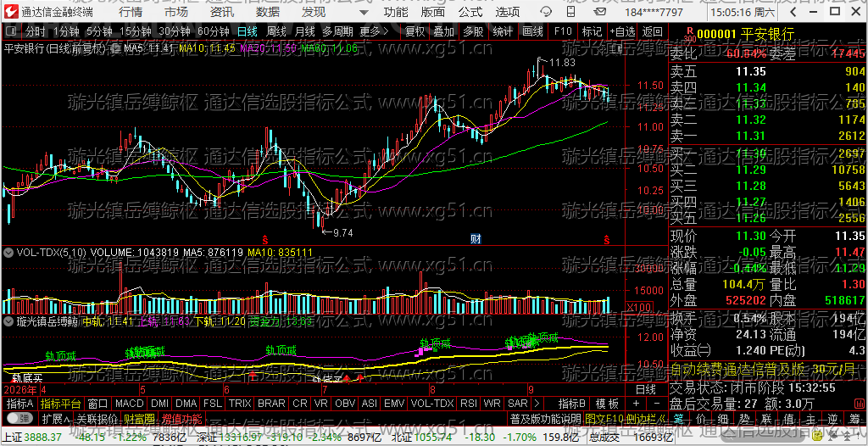
Task: Switch to 60分钟 period
Action: [x=213, y=31]
